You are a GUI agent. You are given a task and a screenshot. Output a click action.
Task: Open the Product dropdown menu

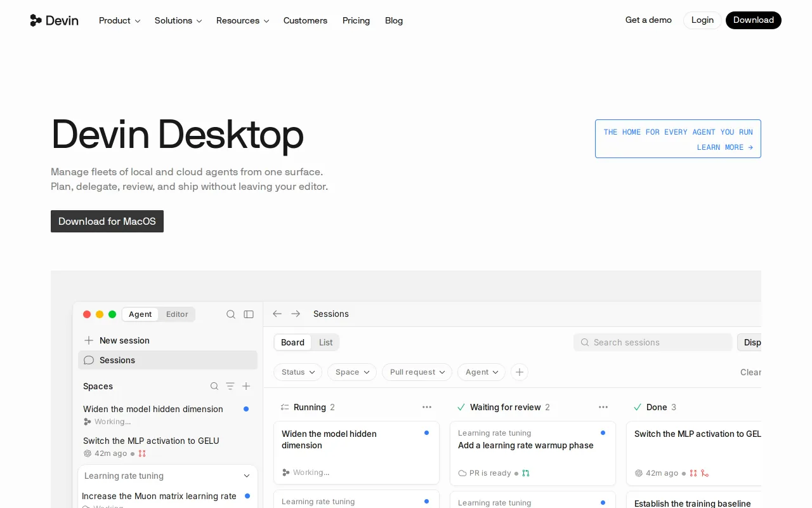[x=120, y=20]
